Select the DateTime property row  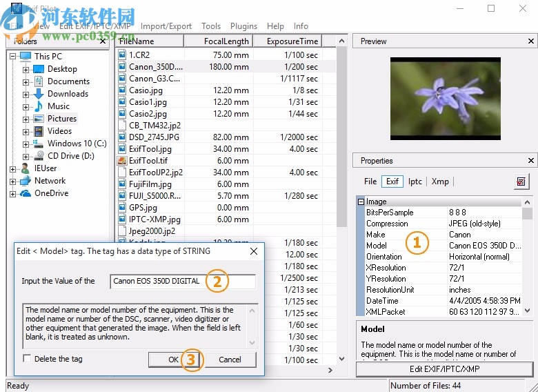[x=443, y=301]
